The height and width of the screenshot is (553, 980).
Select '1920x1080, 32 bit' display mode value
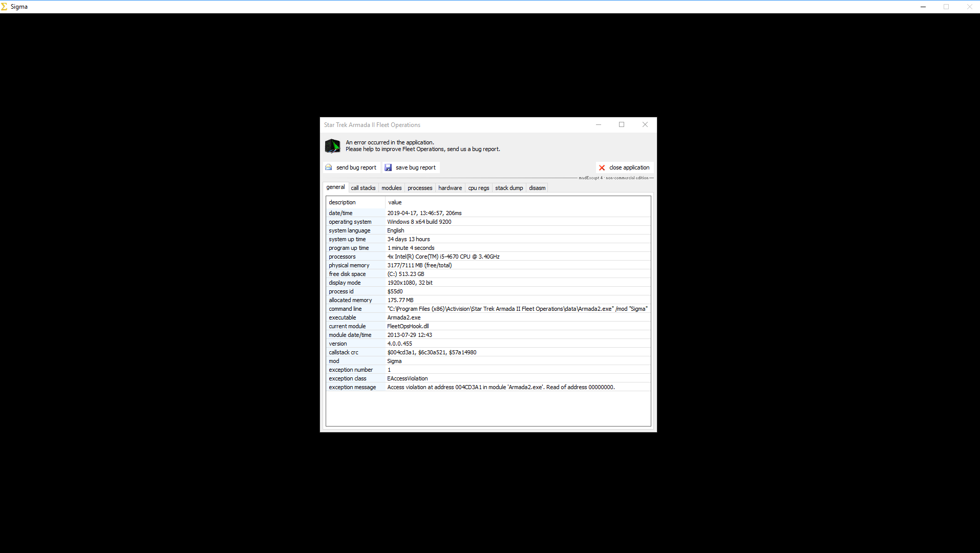pyautogui.click(x=410, y=283)
